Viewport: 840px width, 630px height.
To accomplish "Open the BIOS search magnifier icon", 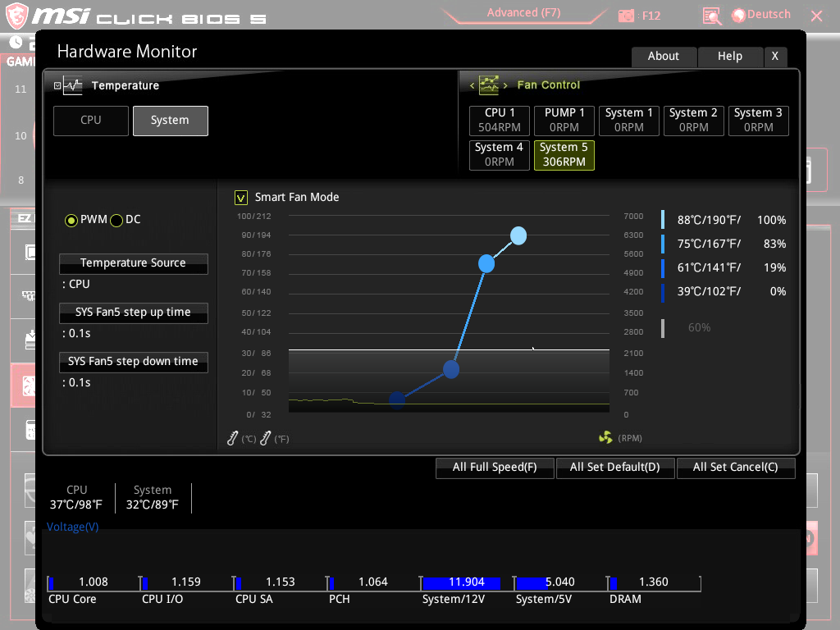I will 711,16.
